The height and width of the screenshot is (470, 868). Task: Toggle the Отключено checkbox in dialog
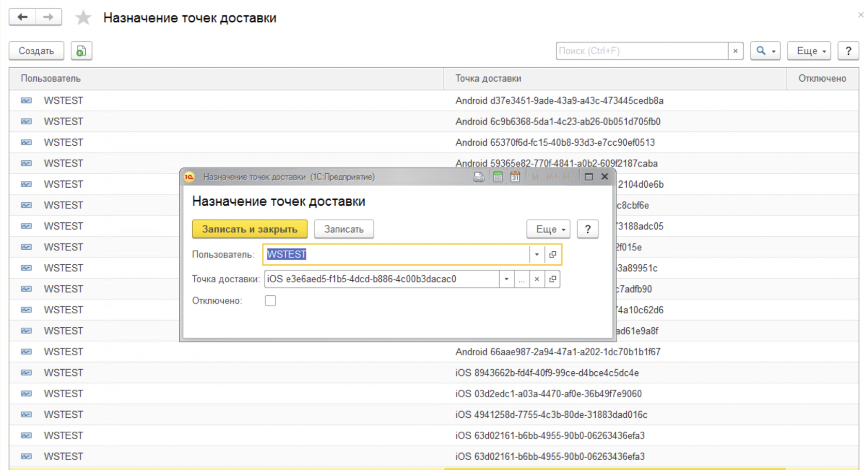270,301
